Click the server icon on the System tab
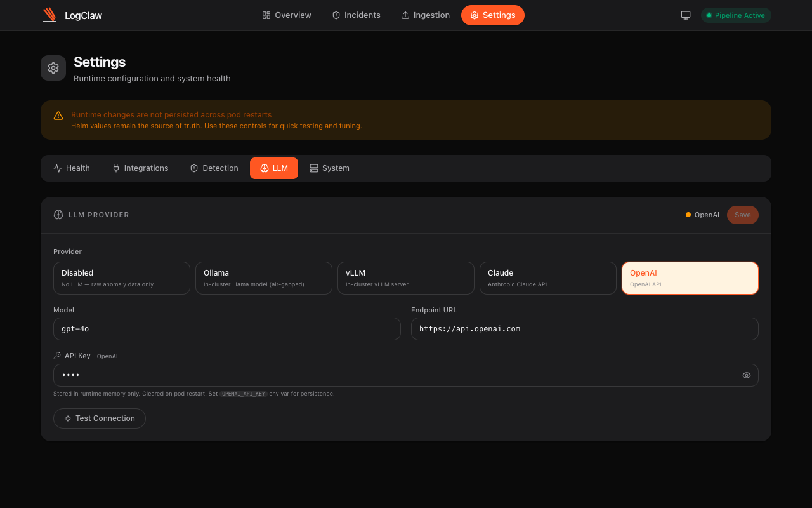This screenshot has width=812, height=508. 313,168
